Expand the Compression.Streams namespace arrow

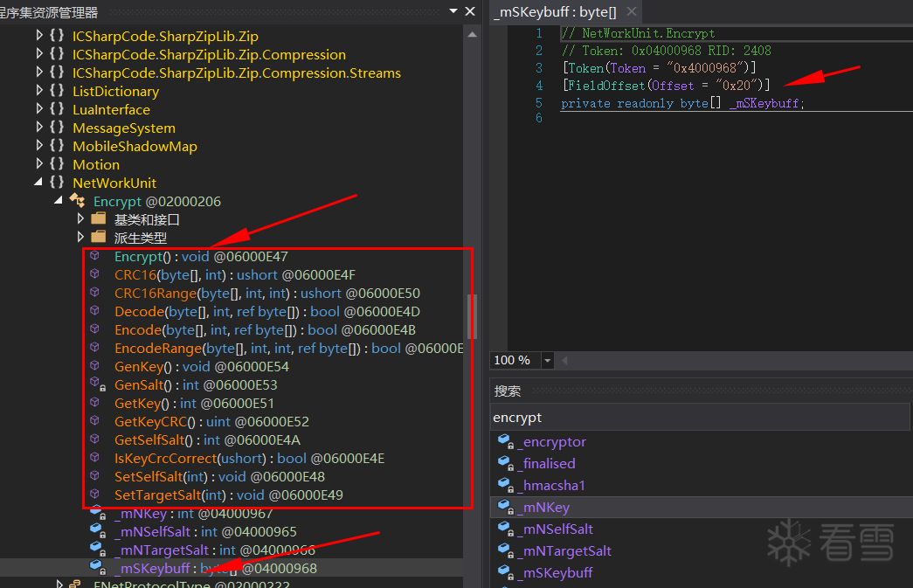[x=39, y=73]
